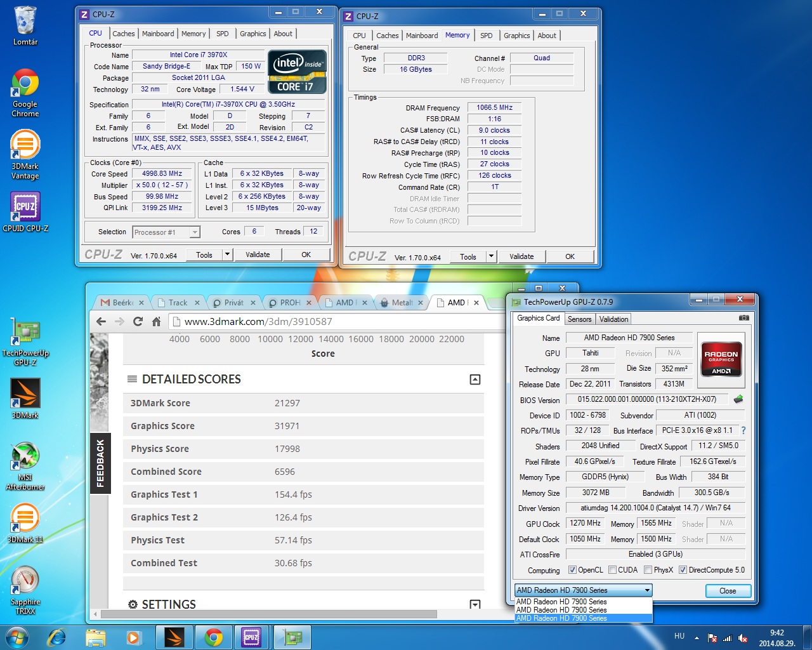Launch Sapphire TRIXX desktop shortcut

pyautogui.click(x=25, y=590)
